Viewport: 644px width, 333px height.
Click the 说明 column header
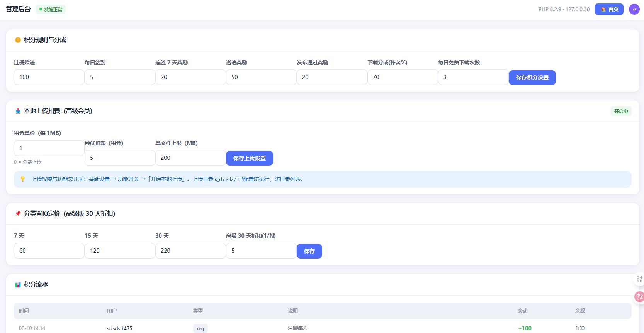(x=293, y=311)
